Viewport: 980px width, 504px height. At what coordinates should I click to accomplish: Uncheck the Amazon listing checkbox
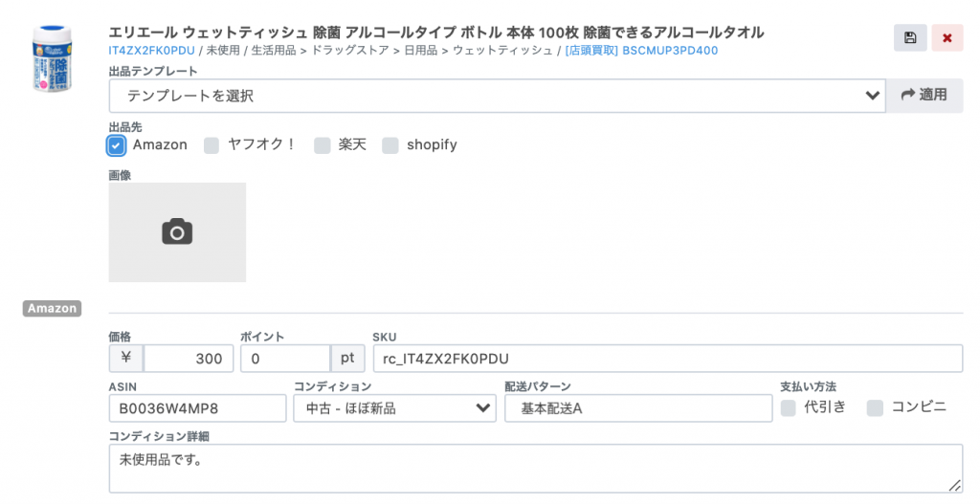click(x=116, y=145)
